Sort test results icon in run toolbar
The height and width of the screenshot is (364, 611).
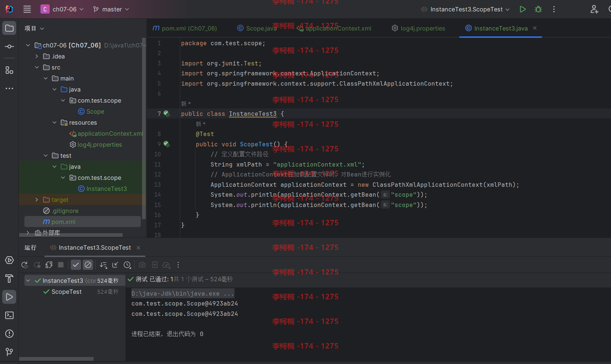point(103,265)
